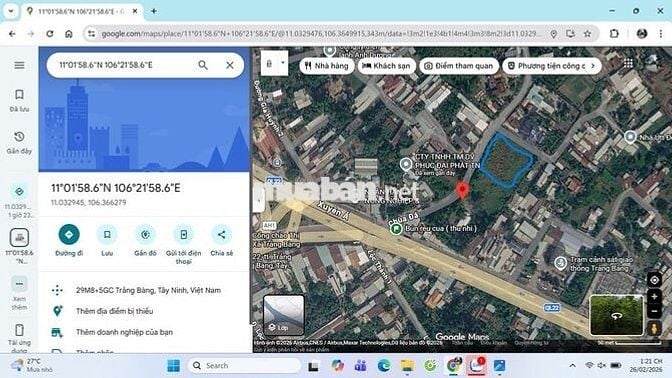Open the Google Maps hamburger menu
Viewport: 672px width, 378px height.
19,65
